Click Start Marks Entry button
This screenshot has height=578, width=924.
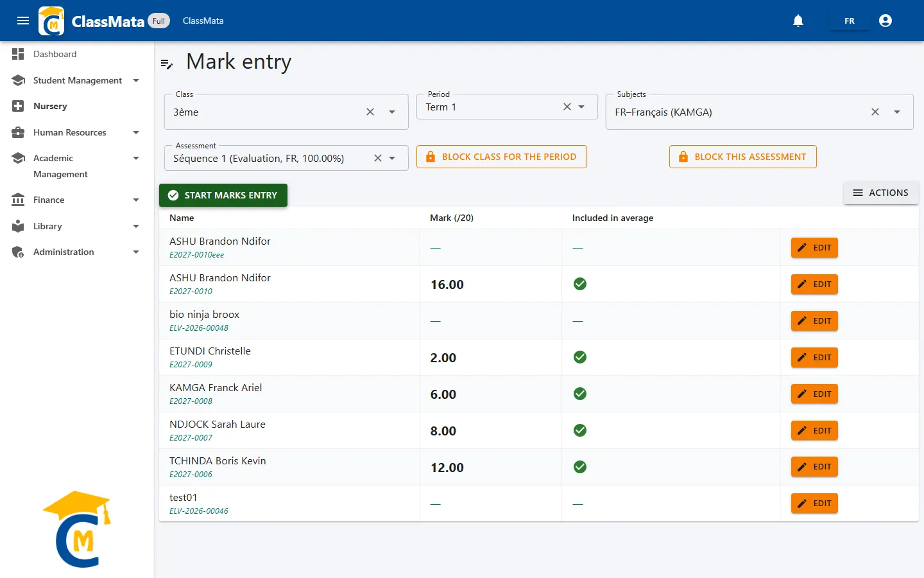[x=223, y=195]
